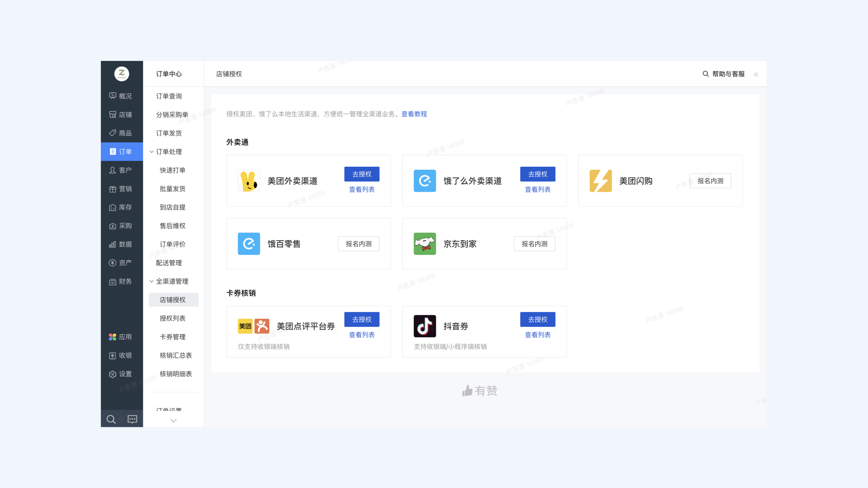Open the 收银 cashier sidebar item
The height and width of the screenshot is (488, 868).
point(122,355)
